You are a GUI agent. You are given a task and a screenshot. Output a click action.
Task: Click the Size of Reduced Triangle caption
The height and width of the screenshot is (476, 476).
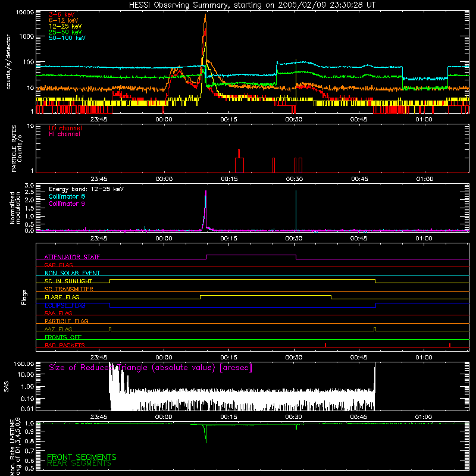tap(151, 368)
